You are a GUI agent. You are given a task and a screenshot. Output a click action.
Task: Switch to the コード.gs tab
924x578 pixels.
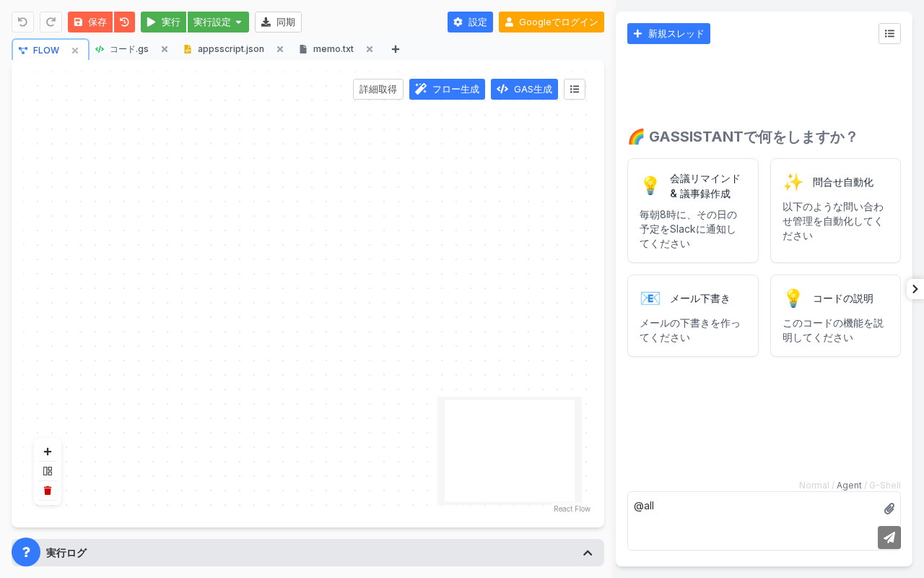[128, 49]
